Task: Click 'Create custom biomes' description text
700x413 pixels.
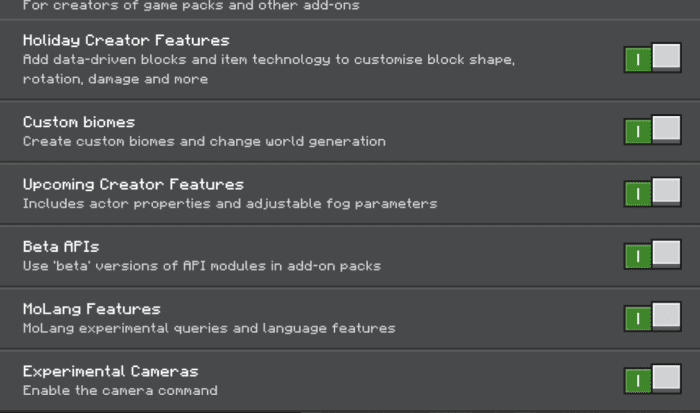Action: (x=204, y=142)
